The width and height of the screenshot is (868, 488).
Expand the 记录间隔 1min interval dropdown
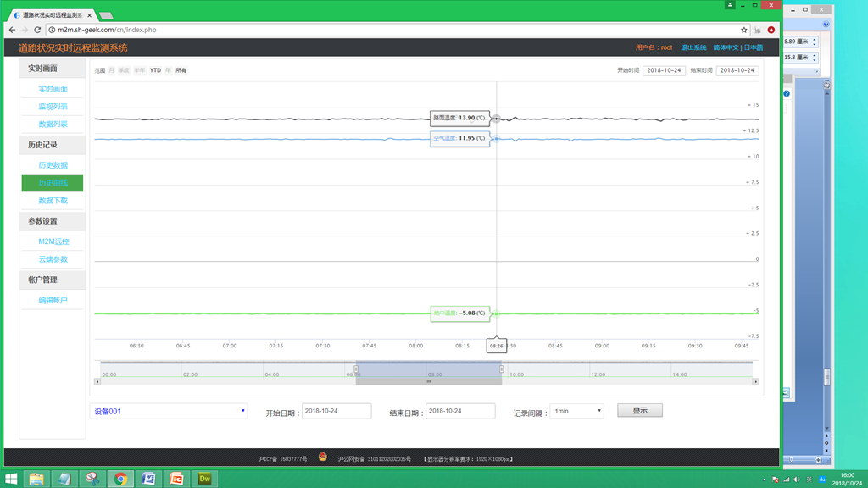576,411
